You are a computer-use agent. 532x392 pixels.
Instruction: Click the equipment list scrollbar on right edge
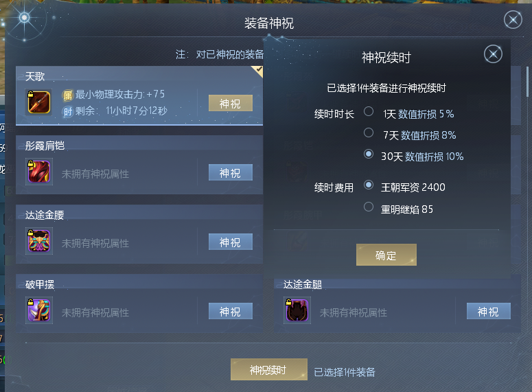click(x=527, y=82)
